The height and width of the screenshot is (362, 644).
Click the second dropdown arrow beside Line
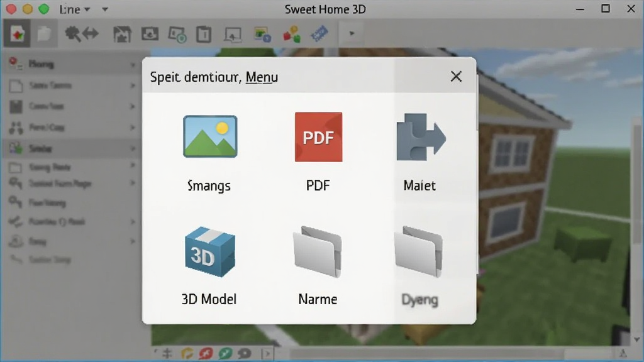105,9
